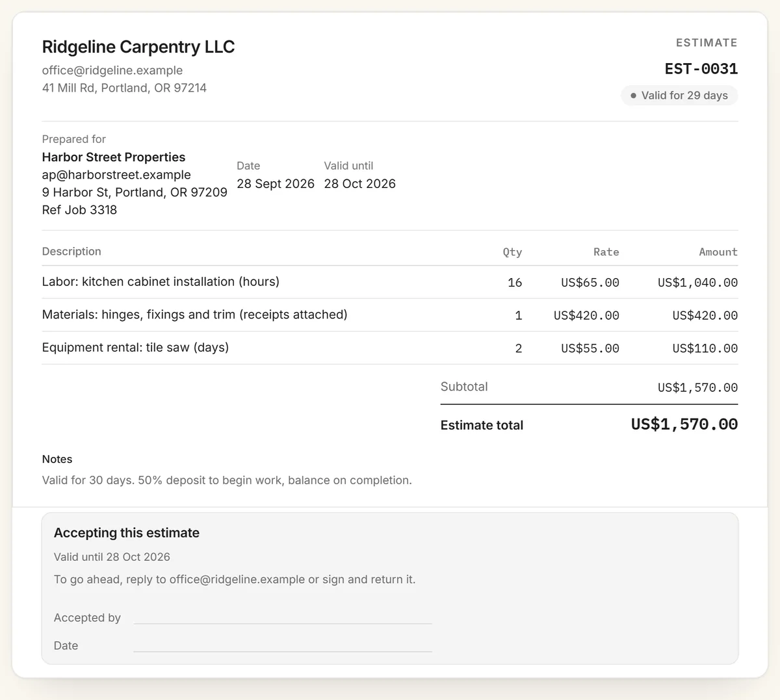This screenshot has width=780, height=700.
Task: Click the Estimate total label
Action: 482,425
